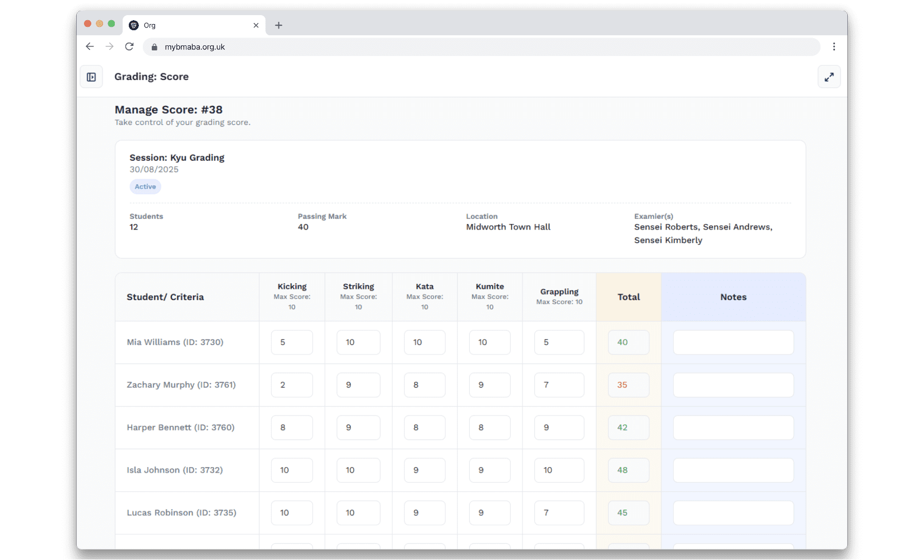Edit Harper Bennett Grappling score

559,427
